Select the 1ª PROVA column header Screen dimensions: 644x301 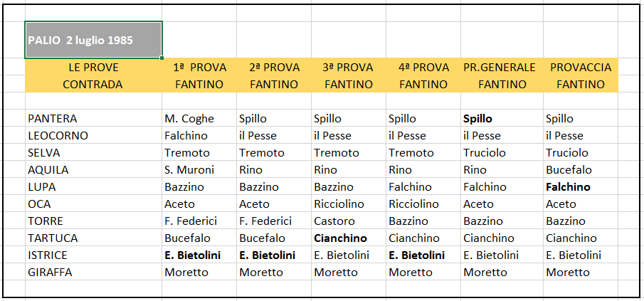coord(199,67)
